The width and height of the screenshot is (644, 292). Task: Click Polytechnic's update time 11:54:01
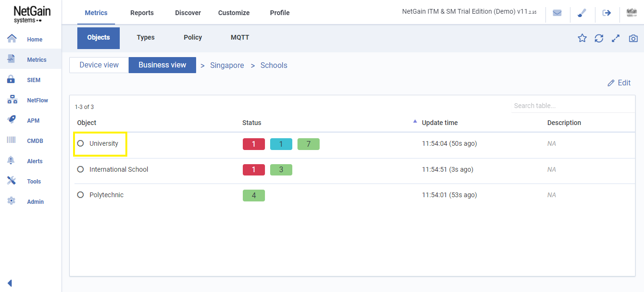(449, 195)
